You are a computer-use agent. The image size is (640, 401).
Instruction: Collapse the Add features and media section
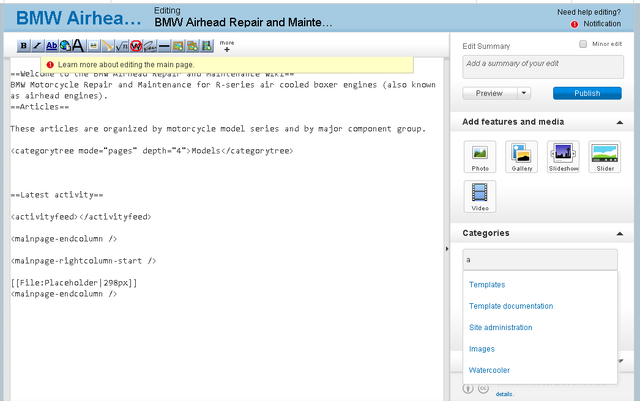coord(620,122)
